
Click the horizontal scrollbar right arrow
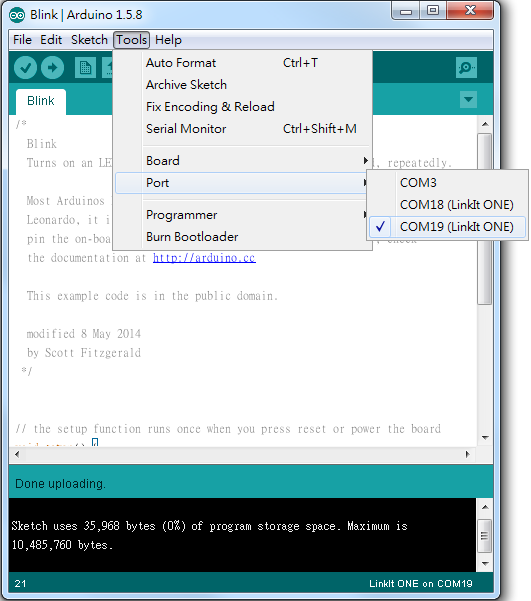(467, 454)
